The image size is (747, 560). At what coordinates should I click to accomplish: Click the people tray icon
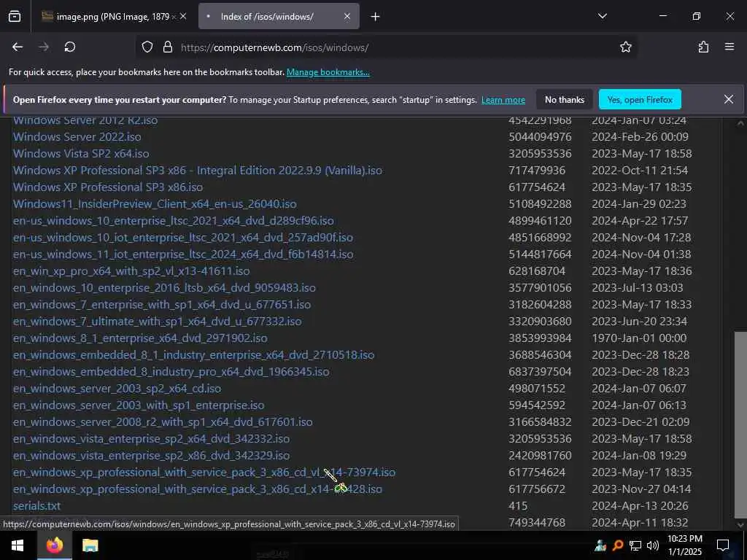pos(600,545)
